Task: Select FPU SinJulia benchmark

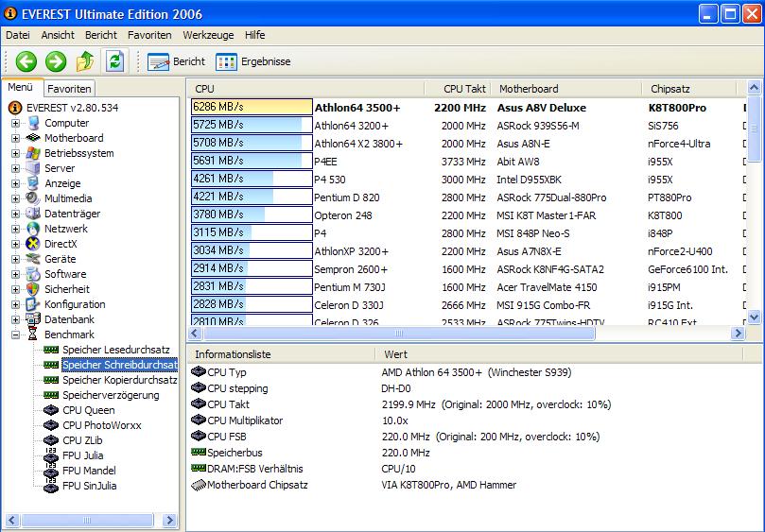Action: pyautogui.click(x=89, y=486)
